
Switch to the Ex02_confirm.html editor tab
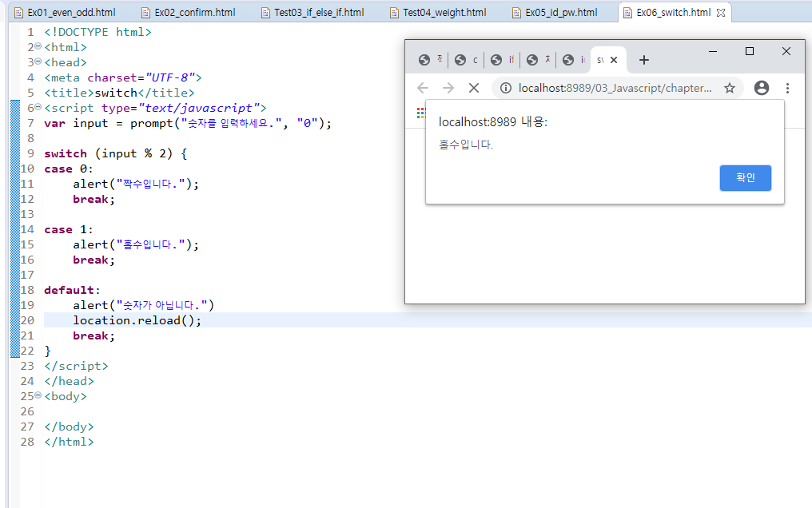[189, 13]
